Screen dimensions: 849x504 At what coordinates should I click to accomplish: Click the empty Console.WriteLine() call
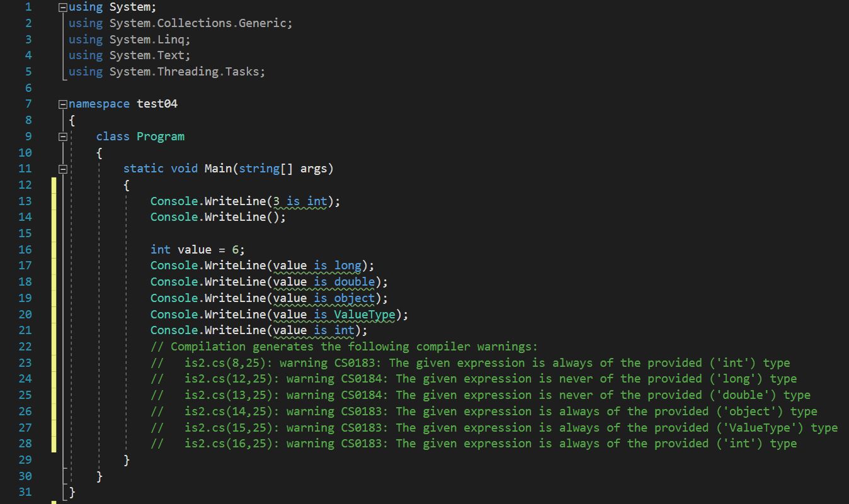(218, 217)
